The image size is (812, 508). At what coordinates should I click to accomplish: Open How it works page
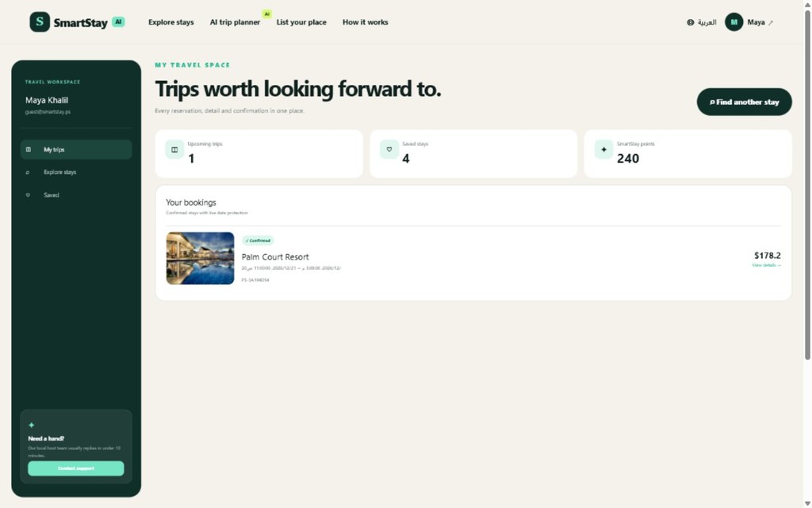365,22
